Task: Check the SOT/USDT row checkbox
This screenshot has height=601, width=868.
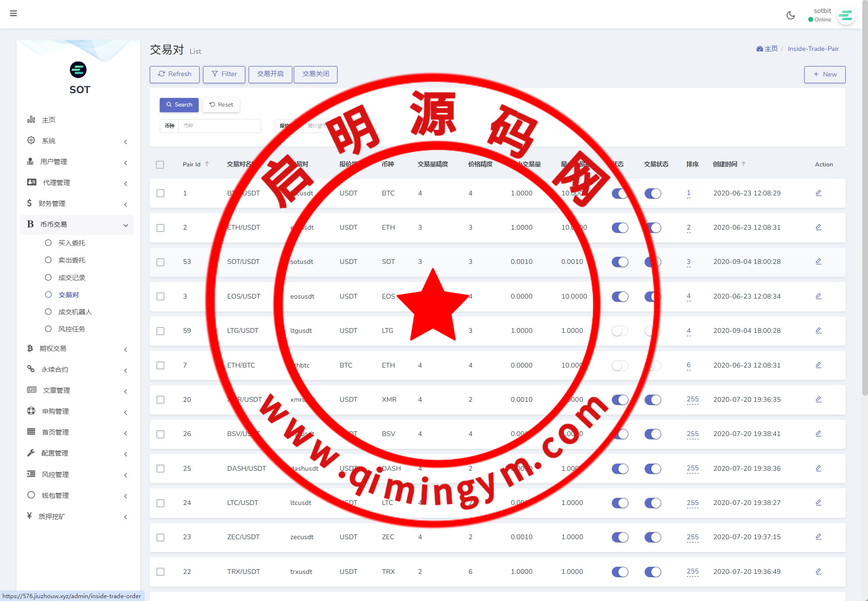Action: 160,262
